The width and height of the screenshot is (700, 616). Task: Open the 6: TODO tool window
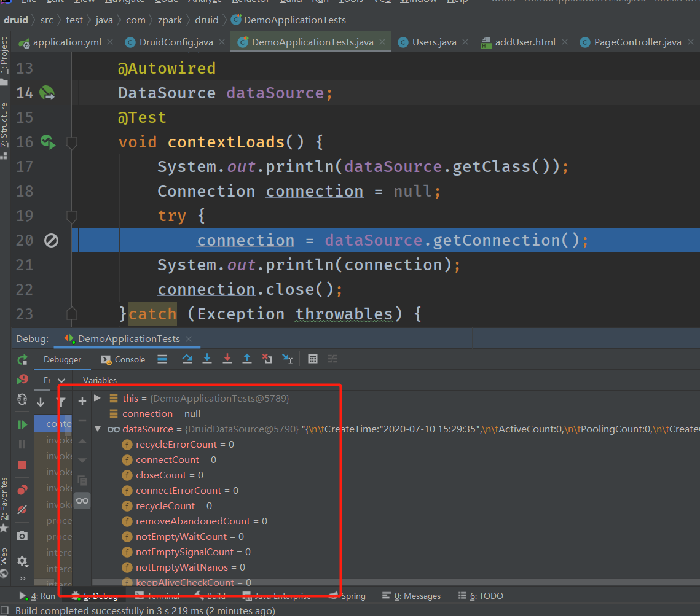[x=481, y=596]
